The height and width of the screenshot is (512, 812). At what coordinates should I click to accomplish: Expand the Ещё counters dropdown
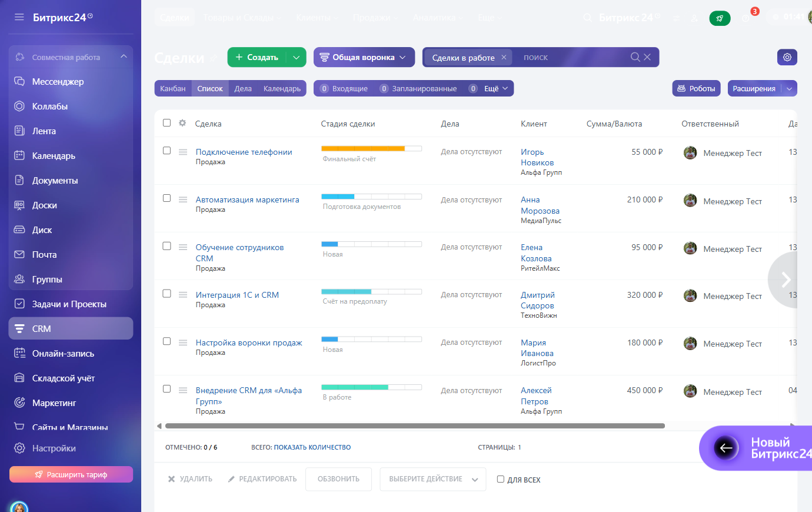click(x=496, y=88)
